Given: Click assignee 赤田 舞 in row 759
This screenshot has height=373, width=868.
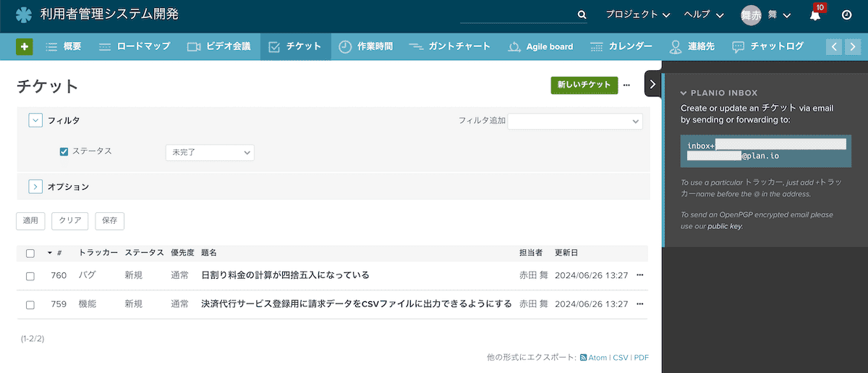Looking at the screenshot, I should (534, 304).
